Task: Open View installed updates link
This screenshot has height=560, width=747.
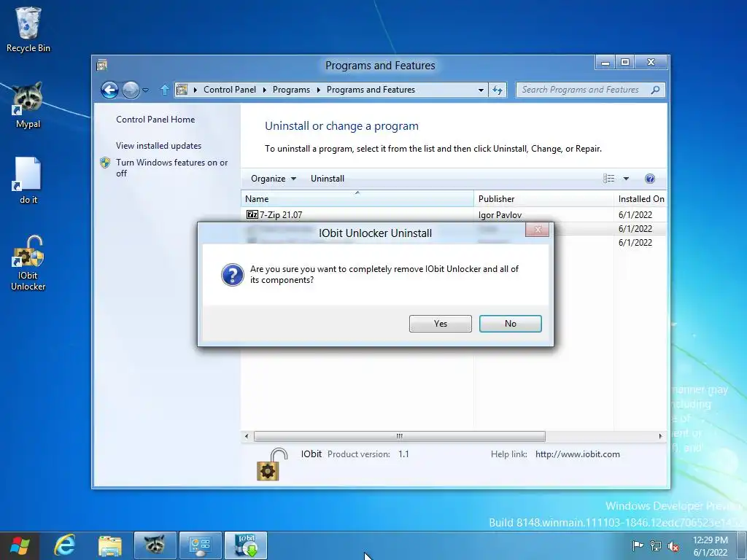Action: pos(158,146)
